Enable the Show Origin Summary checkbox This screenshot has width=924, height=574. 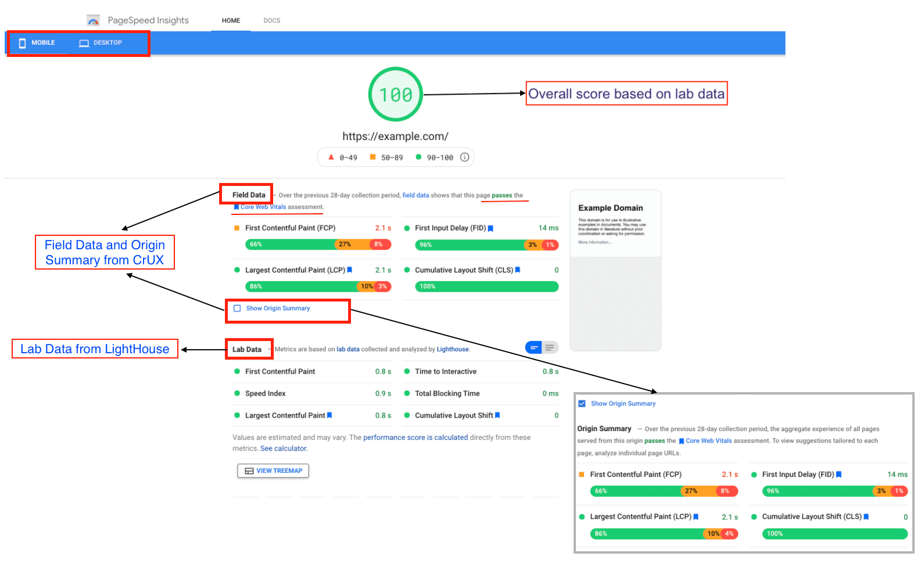click(x=237, y=308)
